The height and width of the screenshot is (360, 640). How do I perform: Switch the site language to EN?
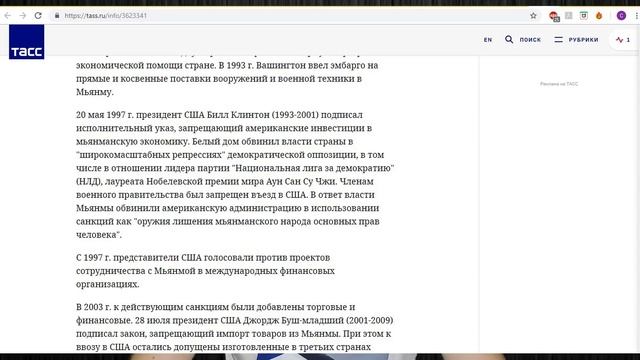[488, 40]
